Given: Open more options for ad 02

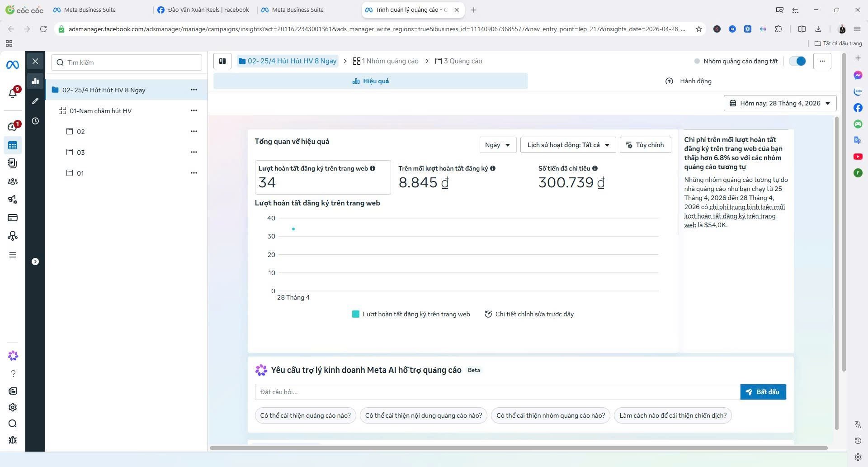Looking at the screenshot, I should 194,131.
